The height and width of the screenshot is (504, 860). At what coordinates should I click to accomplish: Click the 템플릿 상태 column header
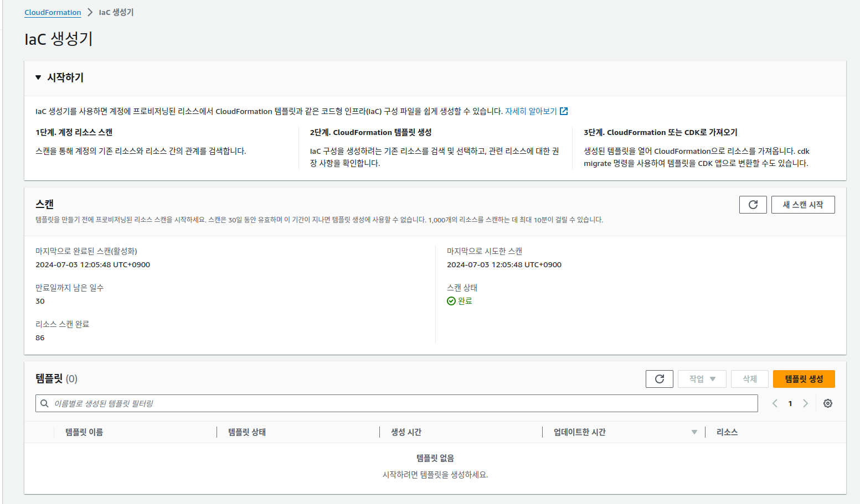247,432
